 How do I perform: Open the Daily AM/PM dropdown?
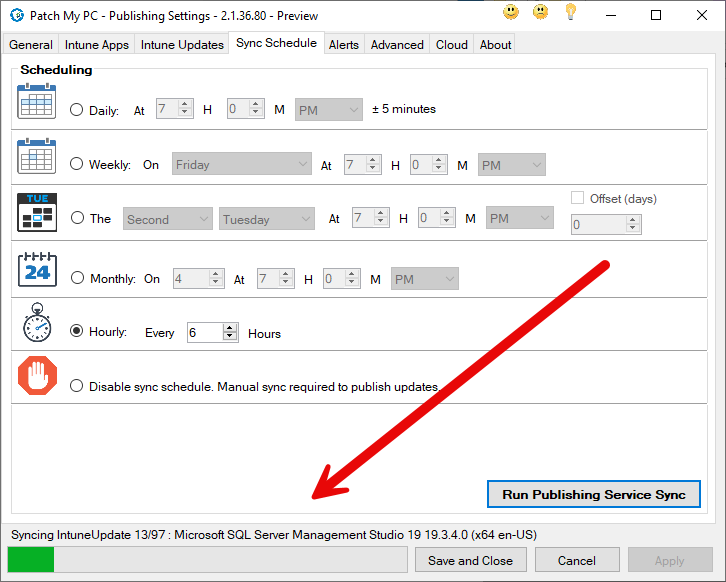(329, 110)
